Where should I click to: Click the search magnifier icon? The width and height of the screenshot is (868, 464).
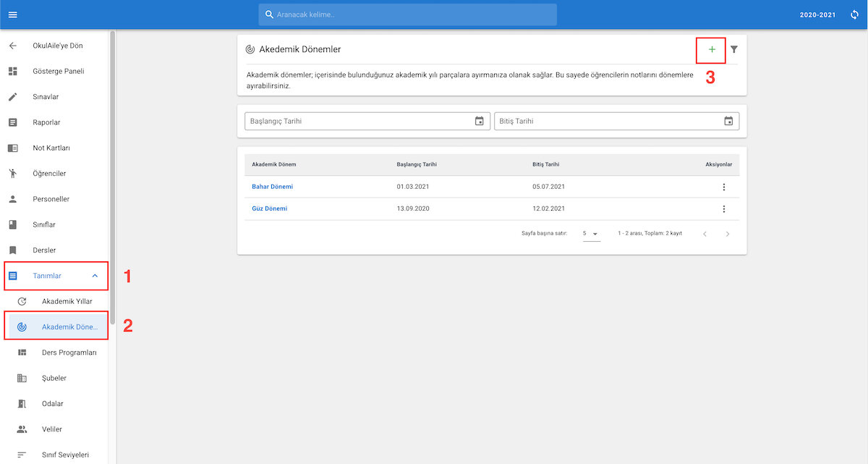(269, 14)
